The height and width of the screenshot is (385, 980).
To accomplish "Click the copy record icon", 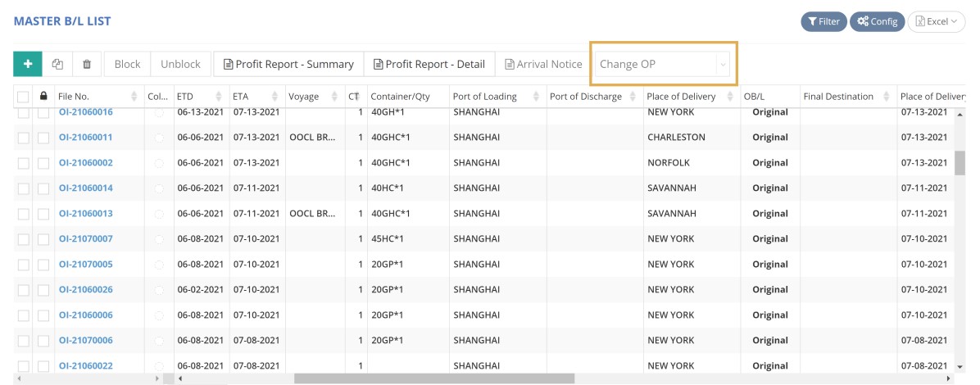I will pyautogui.click(x=57, y=64).
